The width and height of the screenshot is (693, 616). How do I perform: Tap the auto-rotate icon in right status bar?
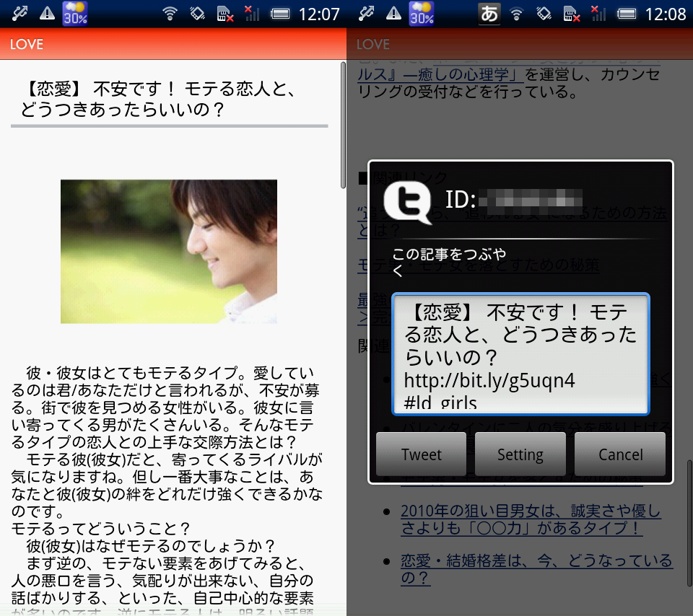[x=544, y=14]
